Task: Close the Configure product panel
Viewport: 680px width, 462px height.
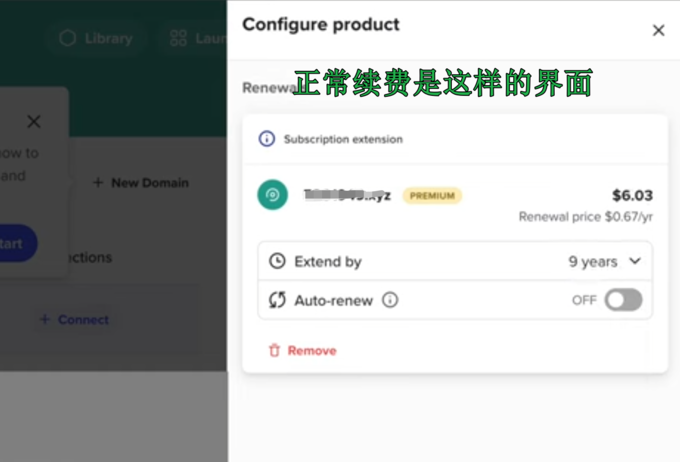Action: (x=658, y=30)
